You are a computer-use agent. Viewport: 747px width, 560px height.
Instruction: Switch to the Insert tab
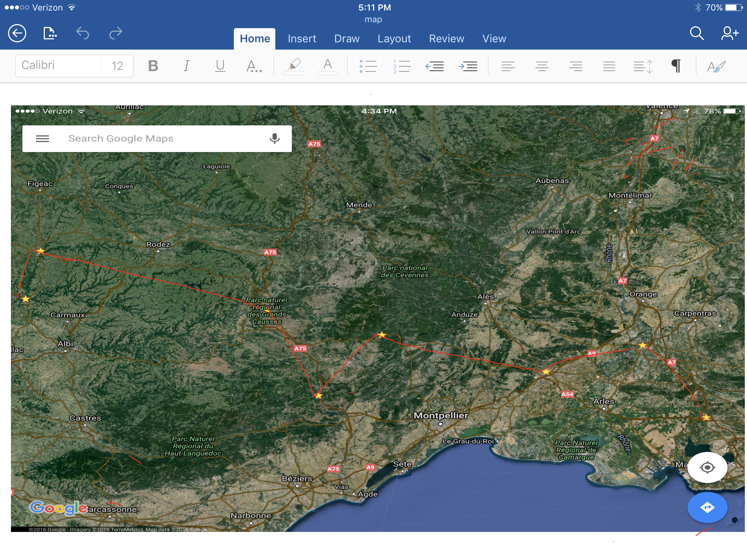[302, 39]
